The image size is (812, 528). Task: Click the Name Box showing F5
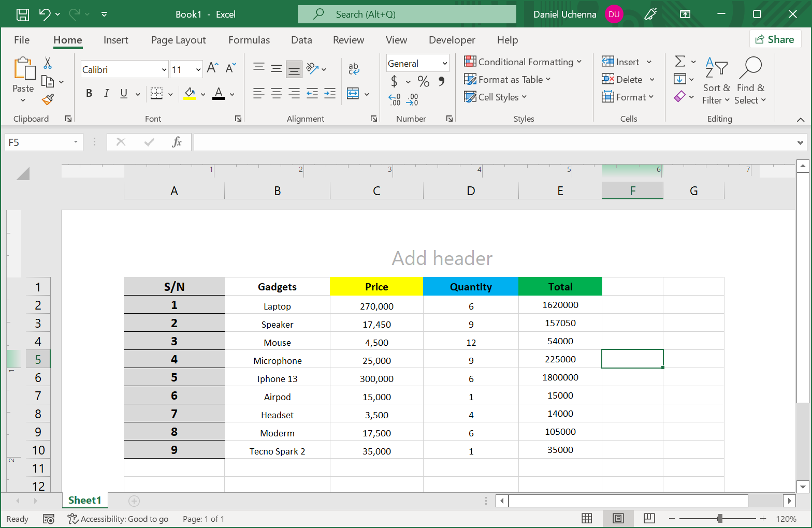38,142
